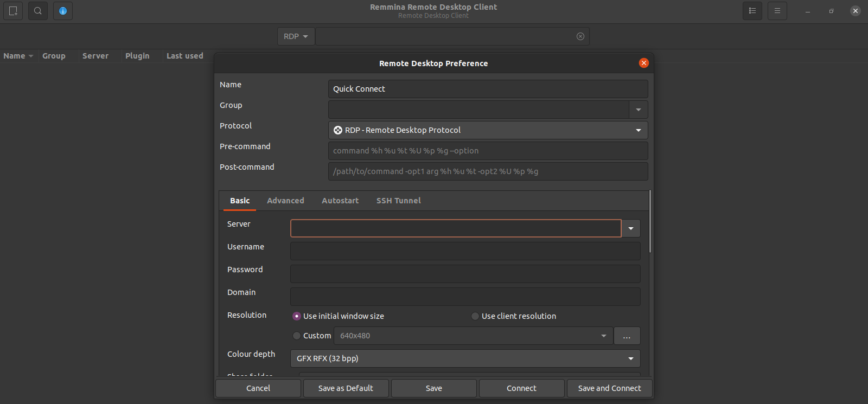Image resolution: width=868 pixels, height=404 pixels.
Task: Click the Group text field
Action: tap(479, 110)
